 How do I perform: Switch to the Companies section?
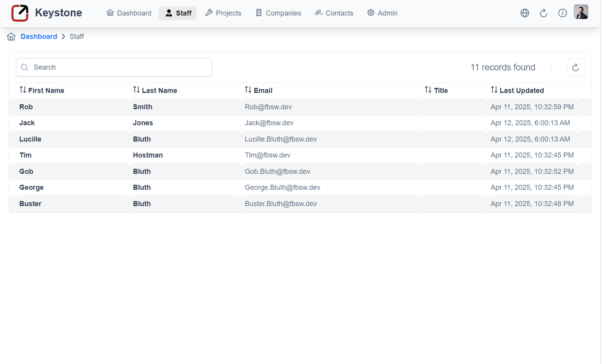tap(278, 13)
